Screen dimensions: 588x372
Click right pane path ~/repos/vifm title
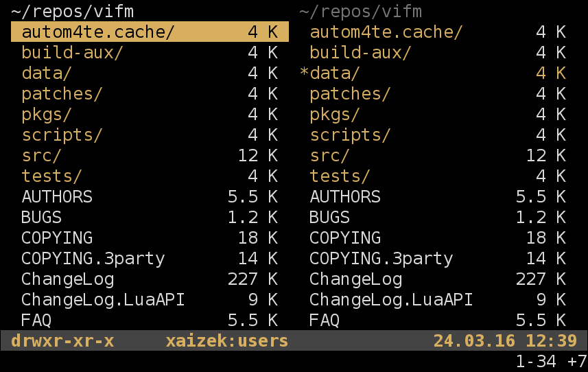(361, 11)
